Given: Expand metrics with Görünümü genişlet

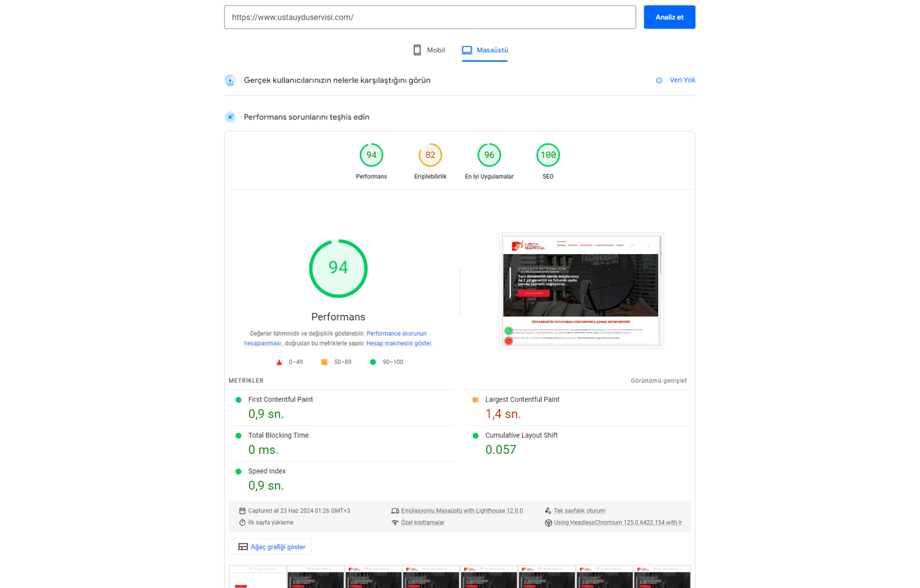Looking at the screenshot, I should click(x=658, y=381).
